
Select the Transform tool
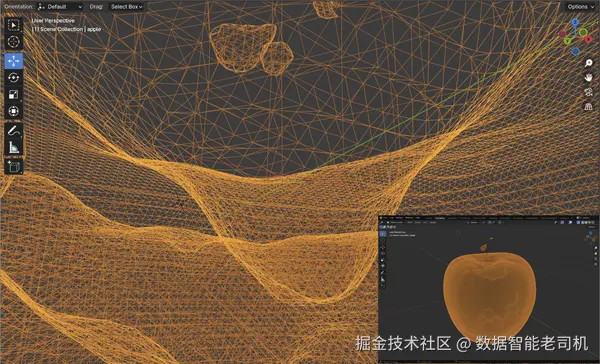(14, 111)
